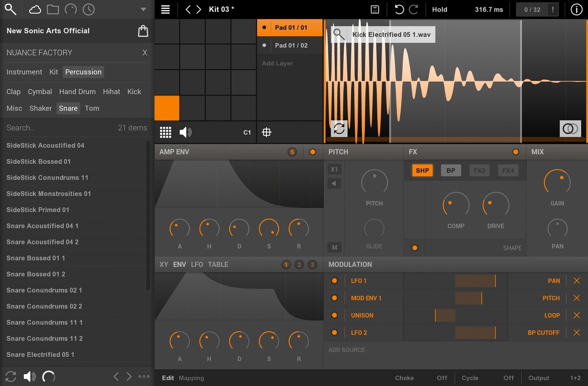The height and width of the screenshot is (386, 588).
Task: Open the BP CUTOFF destination selector
Action: point(544,333)
